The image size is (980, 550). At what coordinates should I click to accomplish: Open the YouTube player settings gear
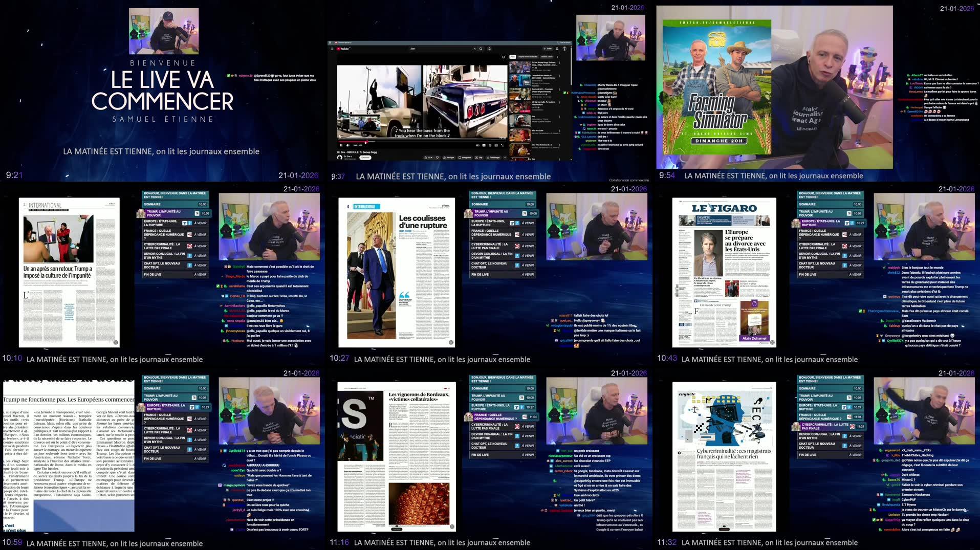pyautogui.click(x=490, y=145)
